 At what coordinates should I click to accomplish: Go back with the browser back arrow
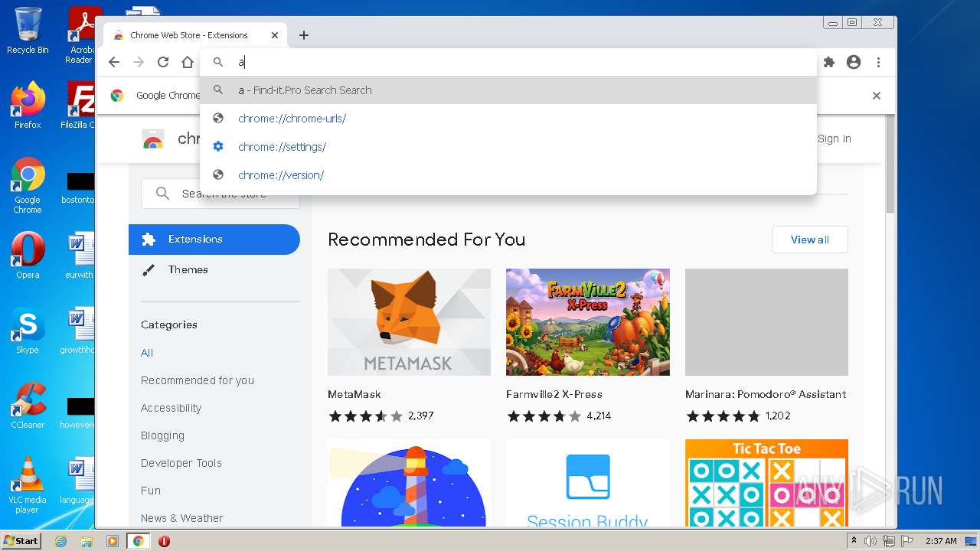(x=114, y=63)
